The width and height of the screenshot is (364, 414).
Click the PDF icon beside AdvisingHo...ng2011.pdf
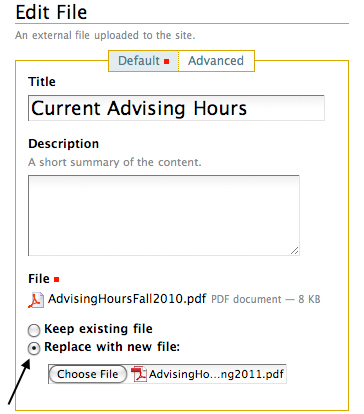point(139,374)
